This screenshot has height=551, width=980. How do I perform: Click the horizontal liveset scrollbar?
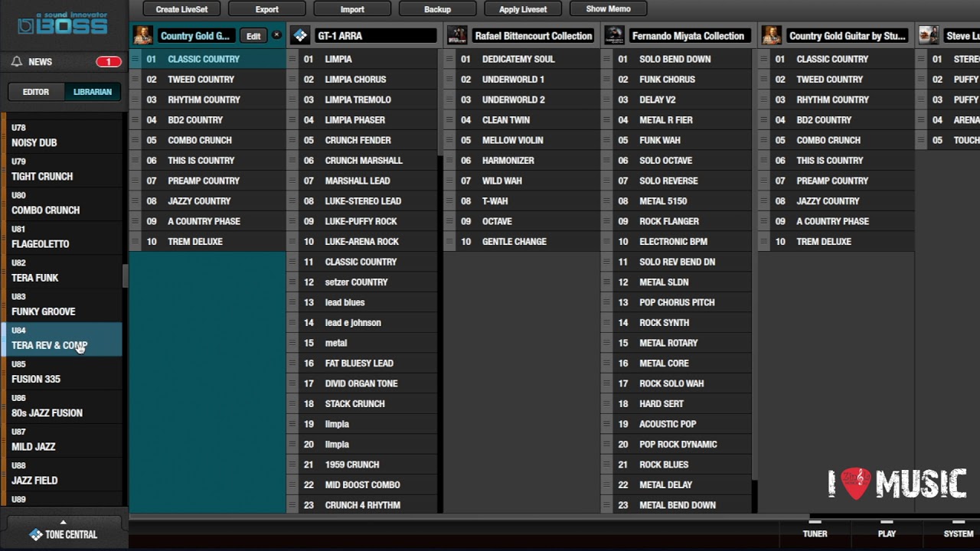pos(469,517)
